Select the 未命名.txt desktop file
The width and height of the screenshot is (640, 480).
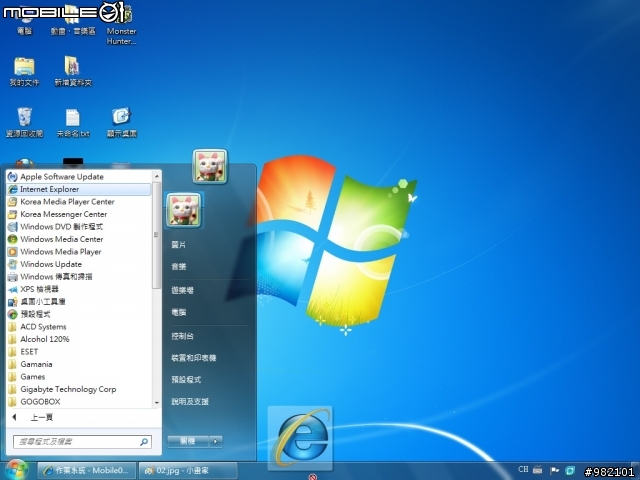click(73, 123)
